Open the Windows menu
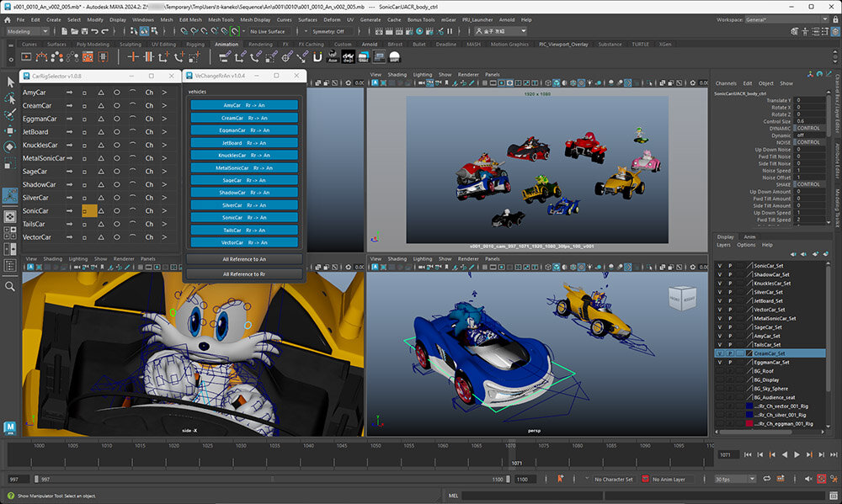Screen dimensions: 842x504 coord(143,20)
